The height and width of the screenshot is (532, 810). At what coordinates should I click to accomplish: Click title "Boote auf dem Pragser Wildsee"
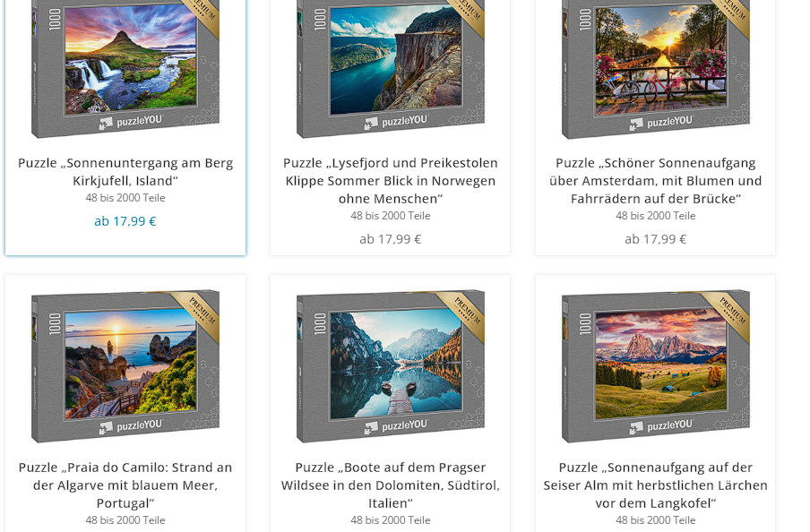(391, 485)
